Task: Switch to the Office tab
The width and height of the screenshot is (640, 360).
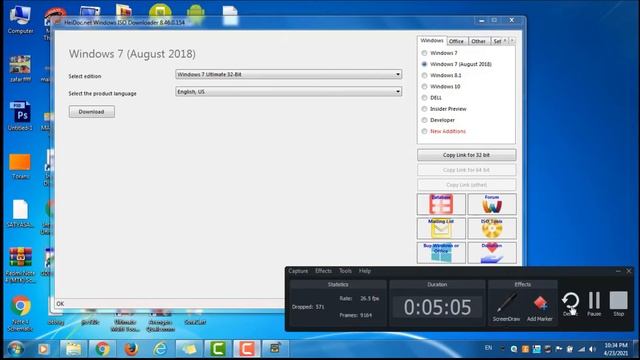Action: click(x=456, y=41)
